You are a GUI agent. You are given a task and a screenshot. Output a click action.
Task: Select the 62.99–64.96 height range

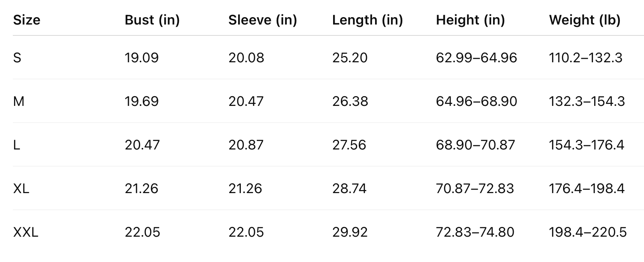tap(476, 58)
